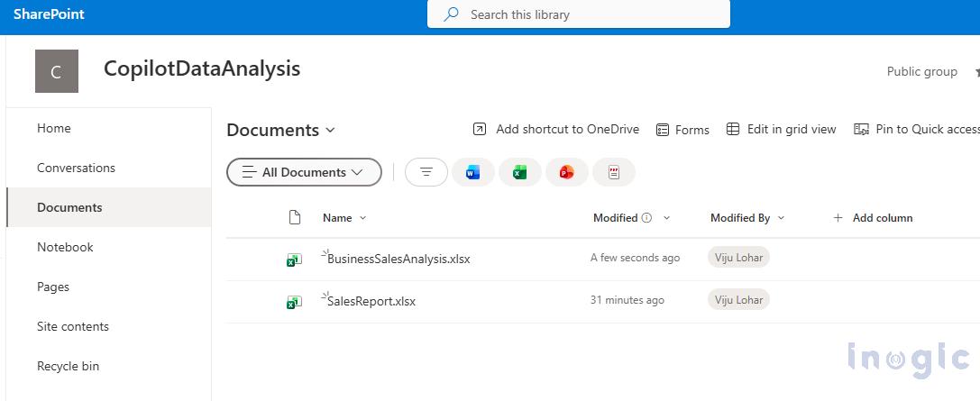Filter by Excel files
980x401 pixels.
coord(520,172)
